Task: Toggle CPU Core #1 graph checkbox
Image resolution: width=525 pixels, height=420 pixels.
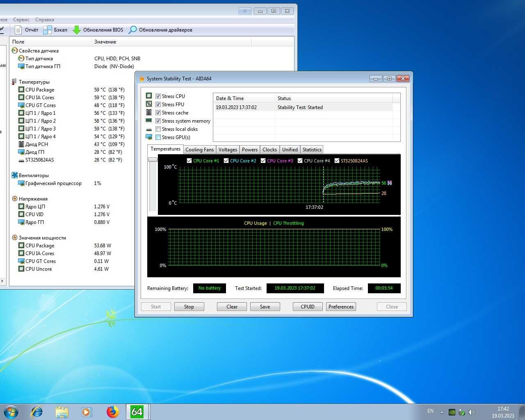Action: pos(189,161)
